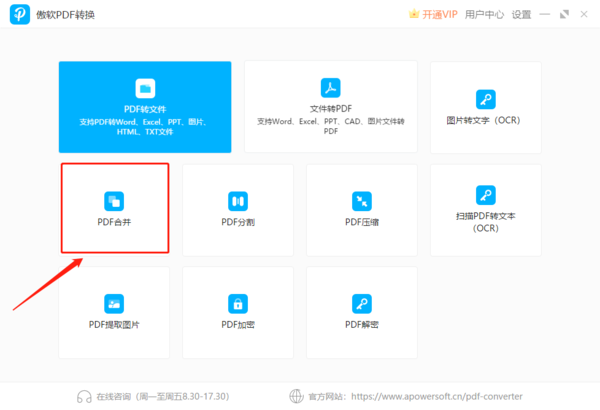
Task: Open 图片转文字 (OCR) tool icon
Action: (x=485, y=99)
